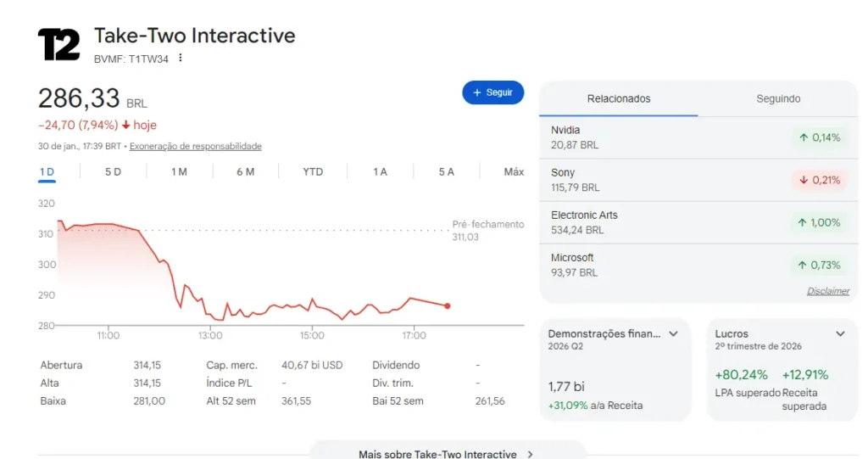Viewport: 868px width, 459px height.
Task: Select the 1 M chart range
Action: click(179, 172)
